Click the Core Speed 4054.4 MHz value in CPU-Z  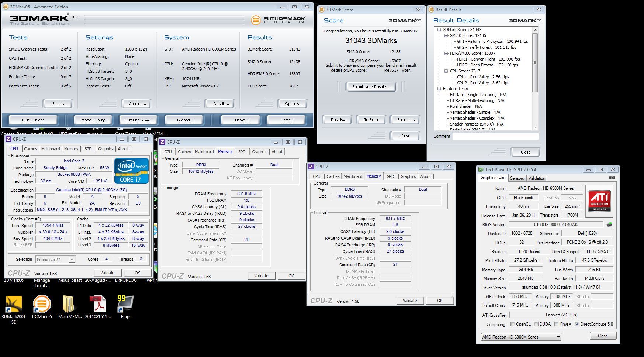pyautogui.click(x=53, y=225)
